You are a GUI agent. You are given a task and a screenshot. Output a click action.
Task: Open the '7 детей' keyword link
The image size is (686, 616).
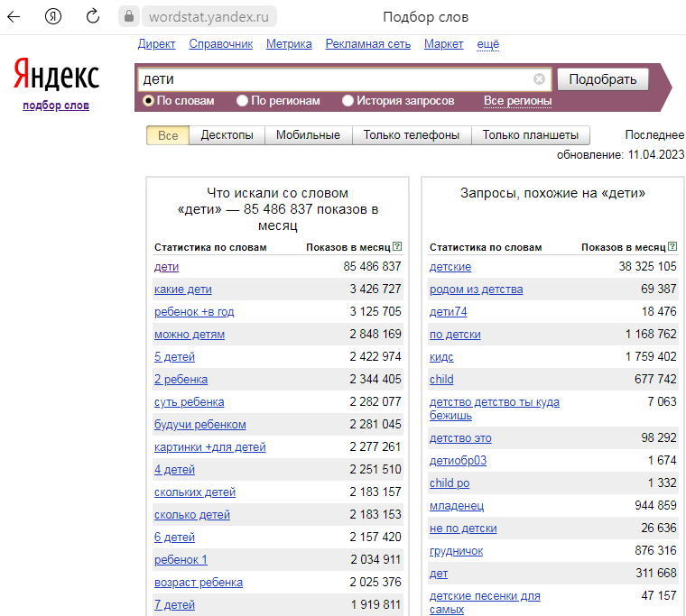[x=174, y=605]
